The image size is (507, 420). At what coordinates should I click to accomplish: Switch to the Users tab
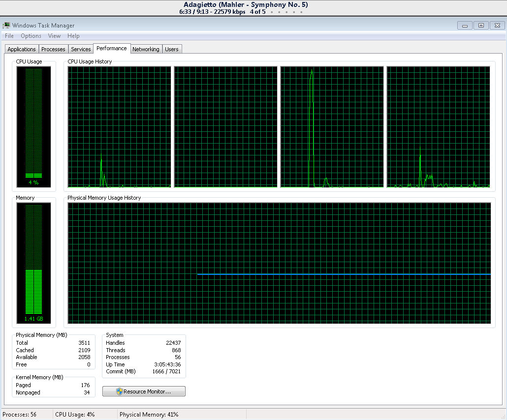coord(172,49)
